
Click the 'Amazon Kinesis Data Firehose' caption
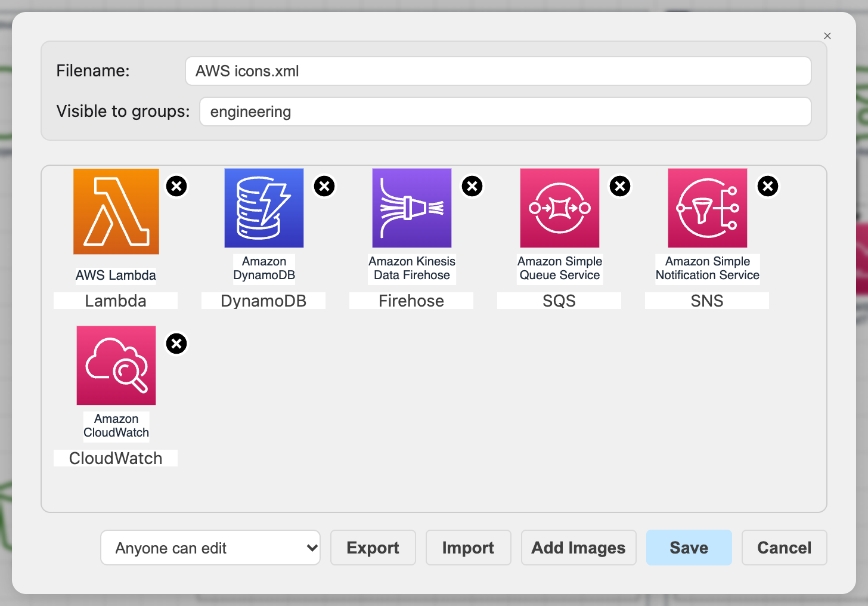point(412,268)
